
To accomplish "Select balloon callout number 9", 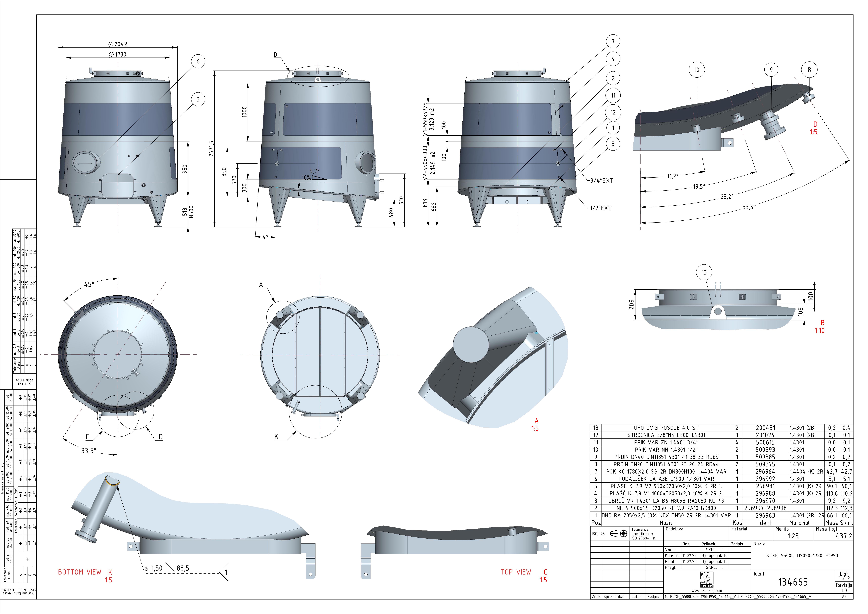I will [x=771, y=70].
